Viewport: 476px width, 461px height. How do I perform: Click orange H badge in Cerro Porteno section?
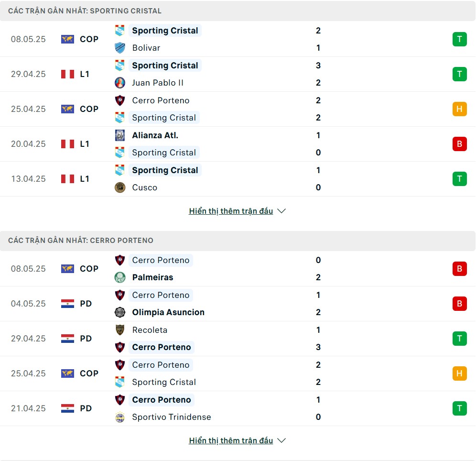(460, 373)
